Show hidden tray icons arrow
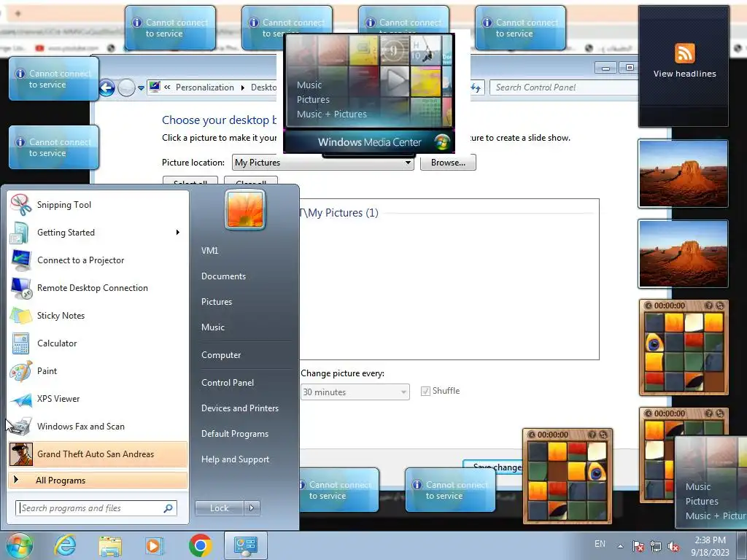This screenshot has width=747, height=560. (x=620, y=546)
